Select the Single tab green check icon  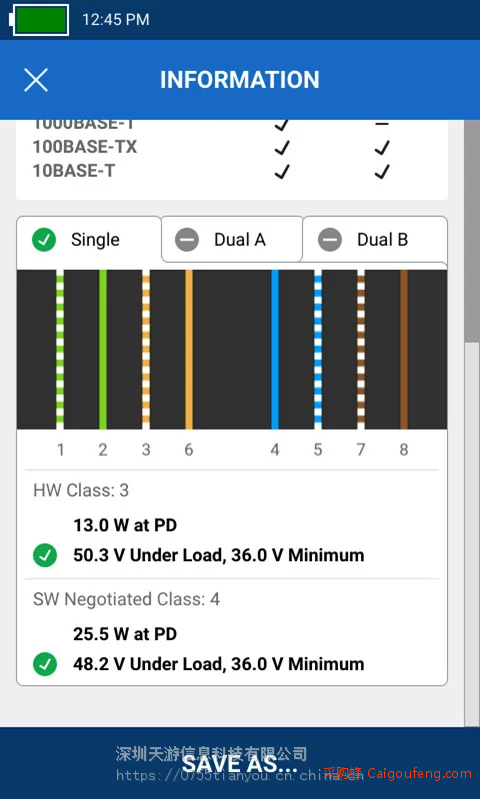click(x=44, y=239)
